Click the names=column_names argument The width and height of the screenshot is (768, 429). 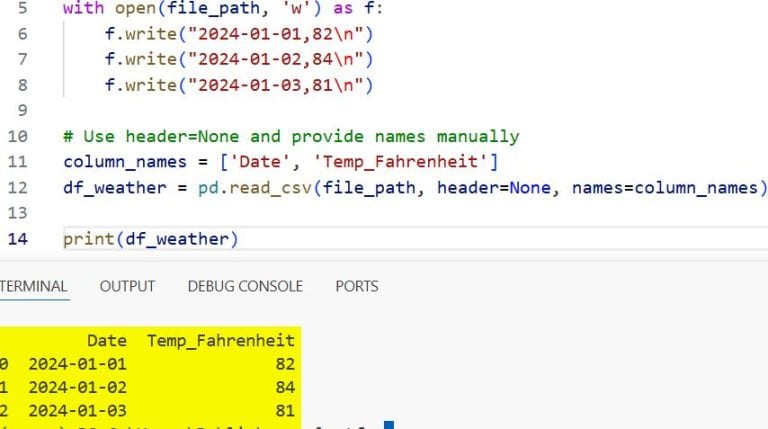pyautogui.click(x=665, y=188)
